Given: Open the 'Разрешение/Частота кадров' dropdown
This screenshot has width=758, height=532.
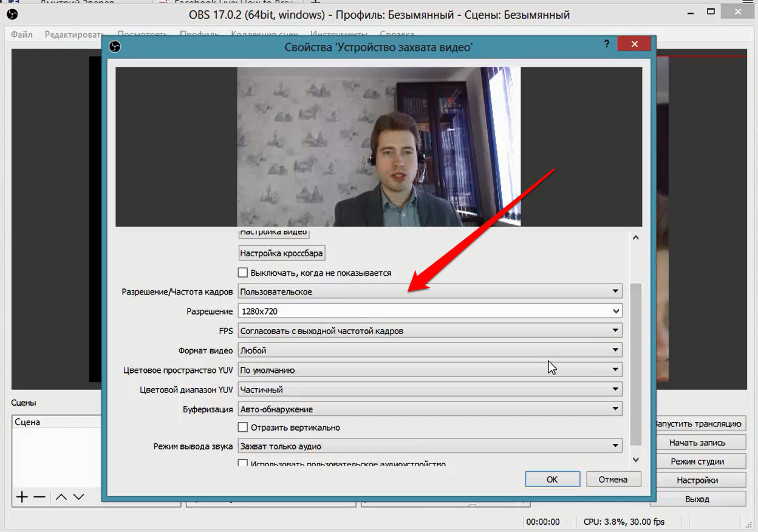Looking at the screenshot, I should (430, 292).
